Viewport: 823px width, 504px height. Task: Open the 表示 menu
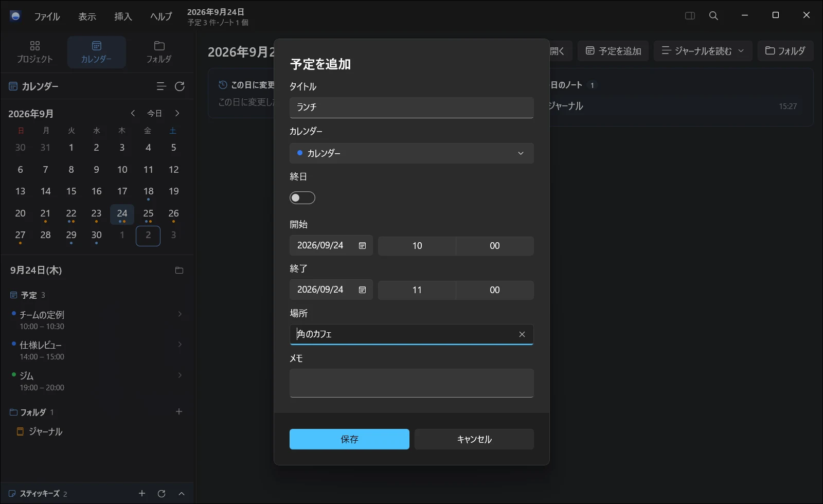[87, 16]
